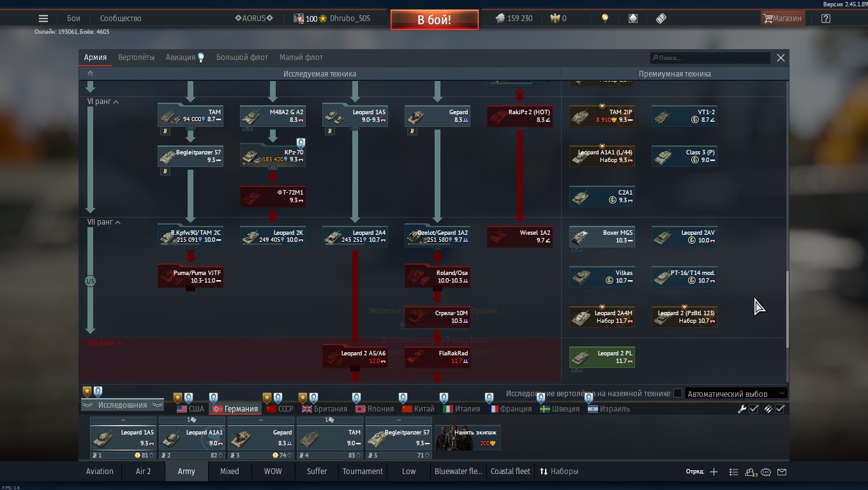868x490 pixels.
Task: Close the research tree window
Action: coord(781,57)
